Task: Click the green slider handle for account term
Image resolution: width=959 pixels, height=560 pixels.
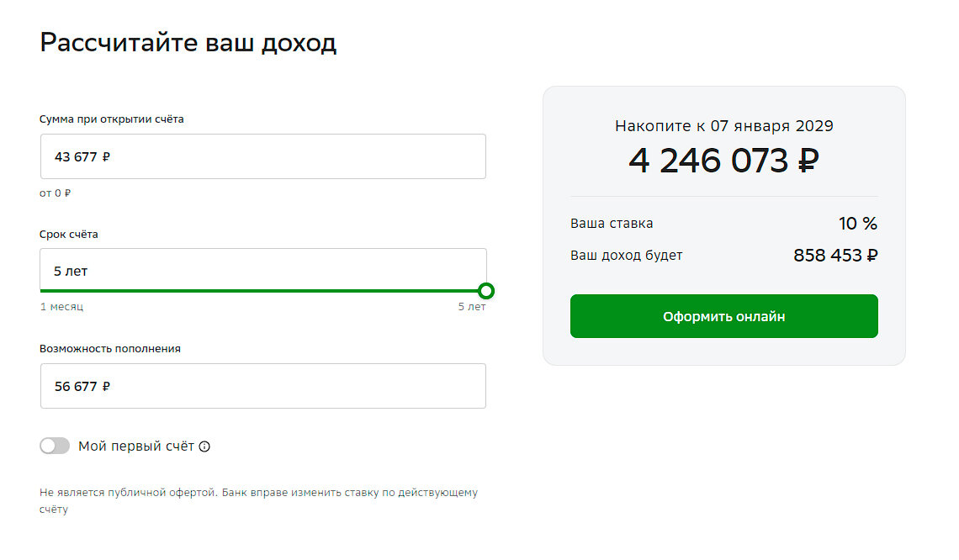Action: (486, 291)
